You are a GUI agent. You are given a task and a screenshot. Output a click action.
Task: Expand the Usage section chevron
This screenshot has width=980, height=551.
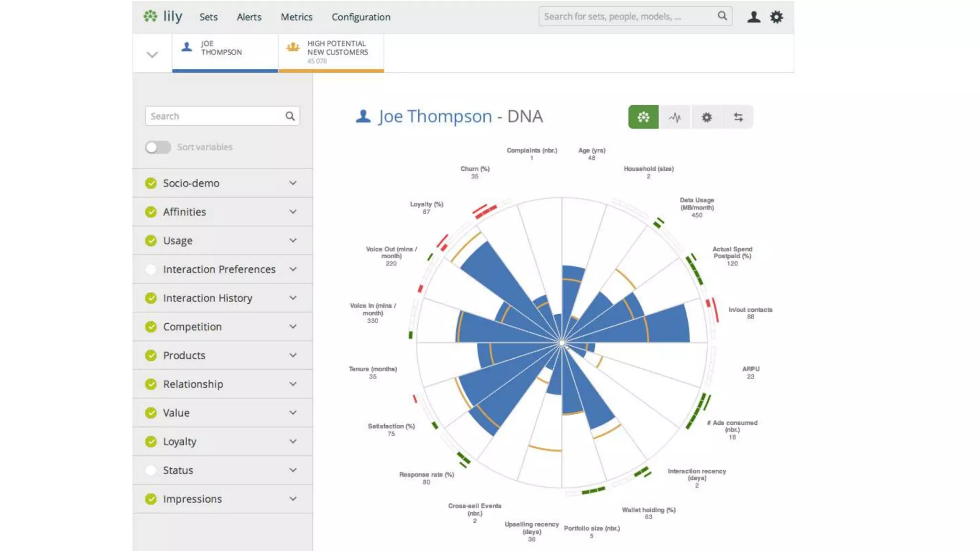coord(293,241)
